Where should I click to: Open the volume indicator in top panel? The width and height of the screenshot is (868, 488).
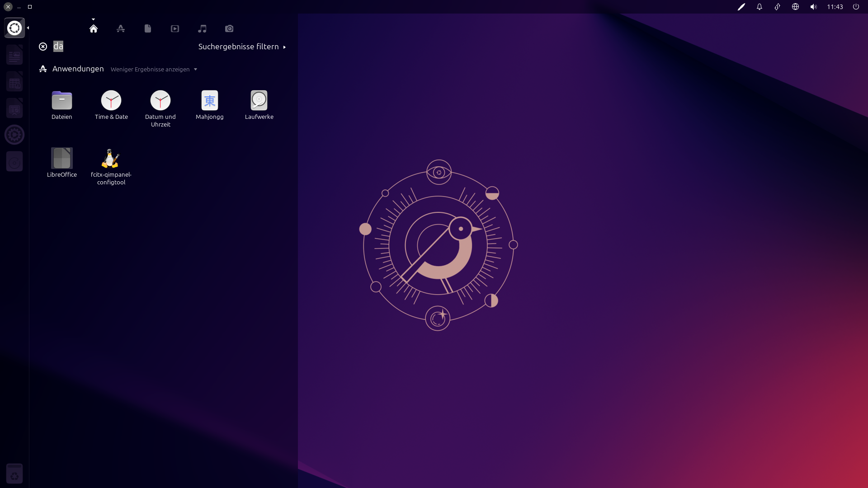(x=813, y=7)
